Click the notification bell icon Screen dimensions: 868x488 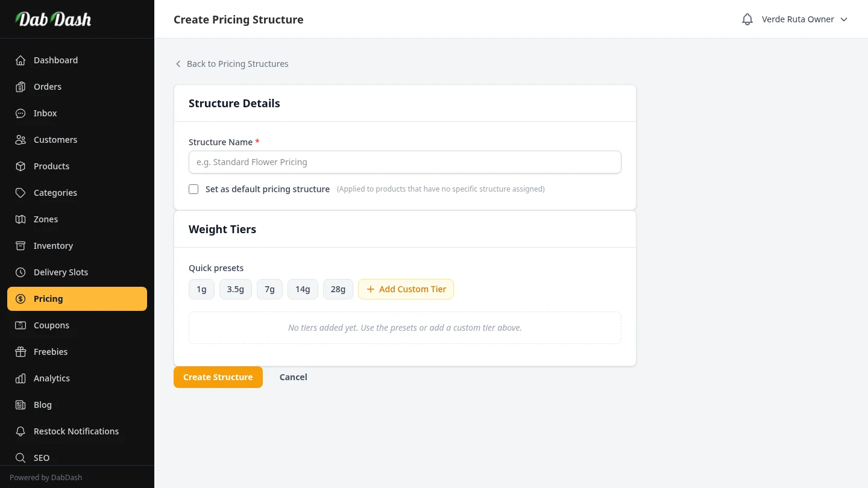point(747,19)
